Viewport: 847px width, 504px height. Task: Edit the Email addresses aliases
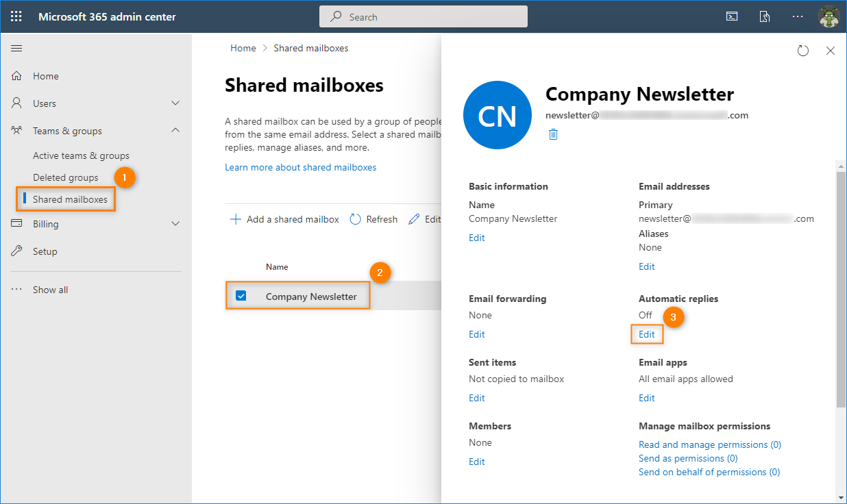pos(647,266)
